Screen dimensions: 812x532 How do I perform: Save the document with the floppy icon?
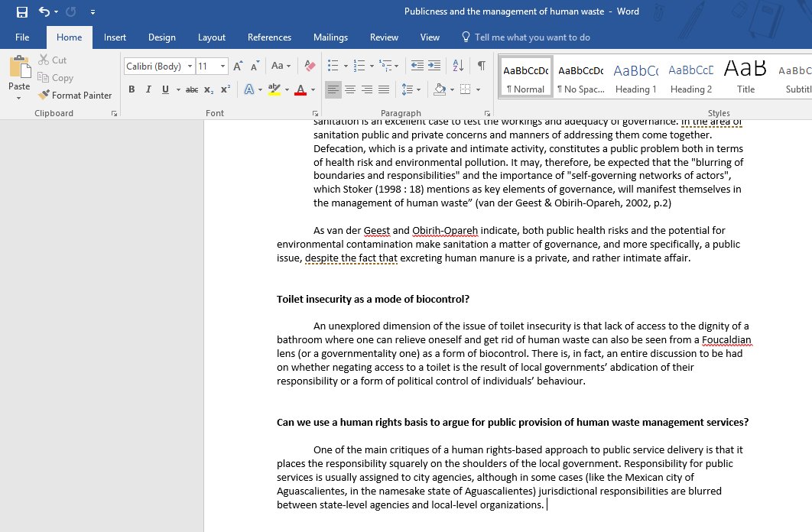[x=22, y=11]
